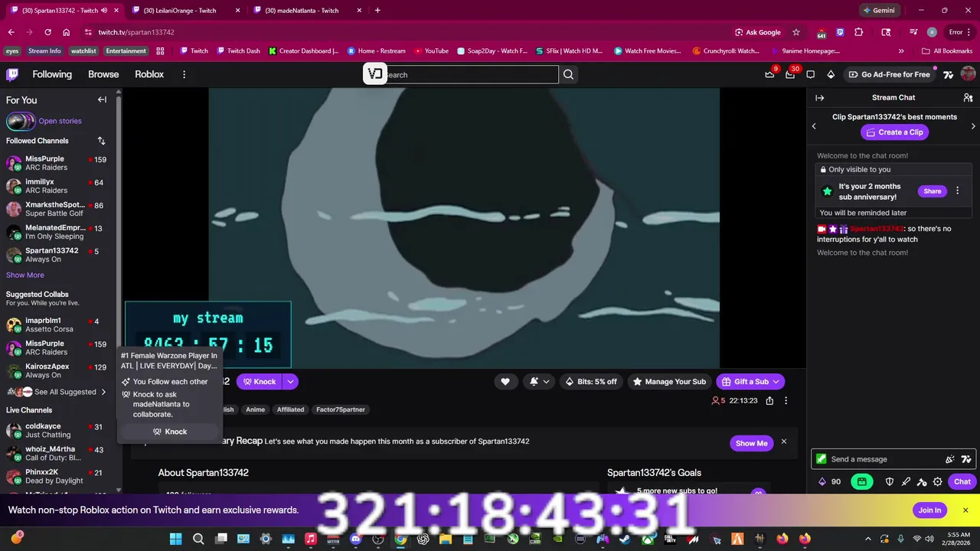Show hidden system tray icons
This screenshot has width=980, height=551.
pos(867,539)
